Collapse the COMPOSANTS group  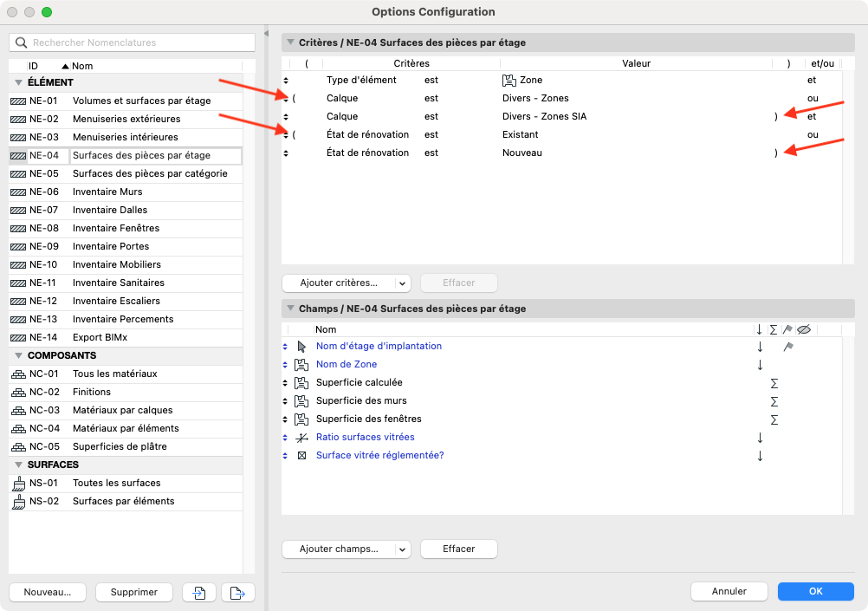18,355
